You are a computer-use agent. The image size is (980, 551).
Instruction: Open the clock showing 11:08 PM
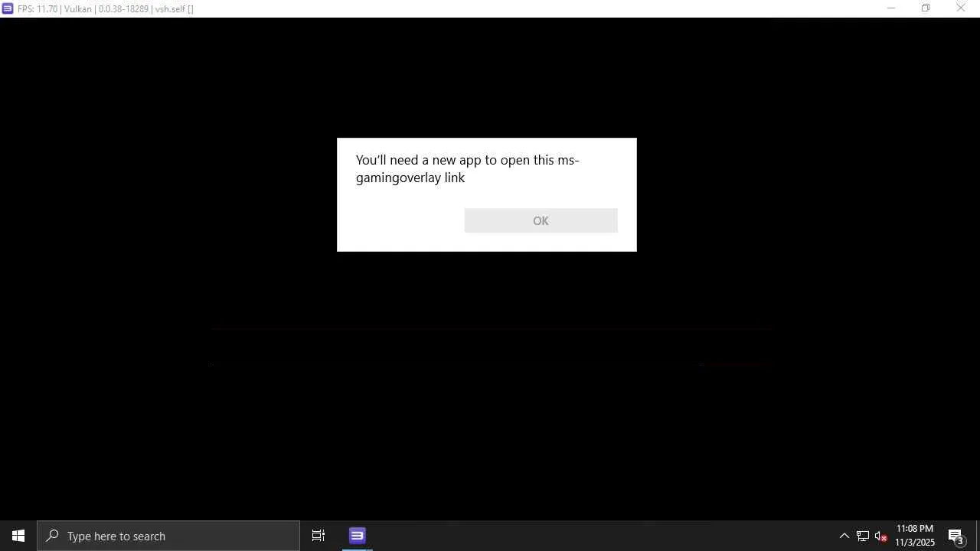coord(915,536)
